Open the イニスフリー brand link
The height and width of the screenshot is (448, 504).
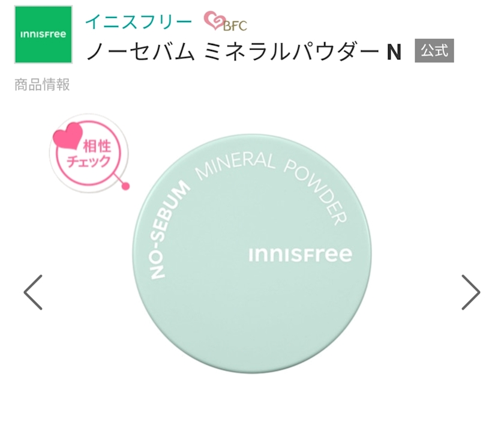139,22
